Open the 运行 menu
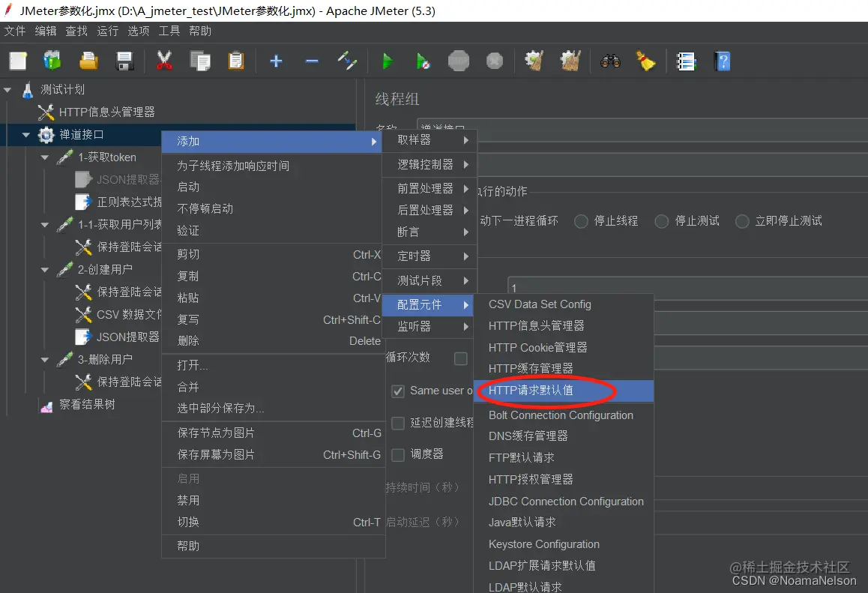This screenshot has width=868, height=593. pyautogui.click(x=106, y=31)
